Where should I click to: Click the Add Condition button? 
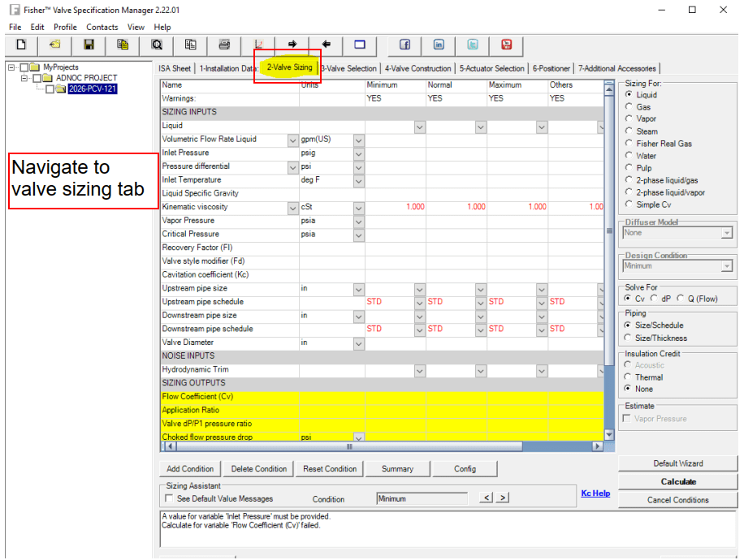pyautogui.click(x=190, y=468)
